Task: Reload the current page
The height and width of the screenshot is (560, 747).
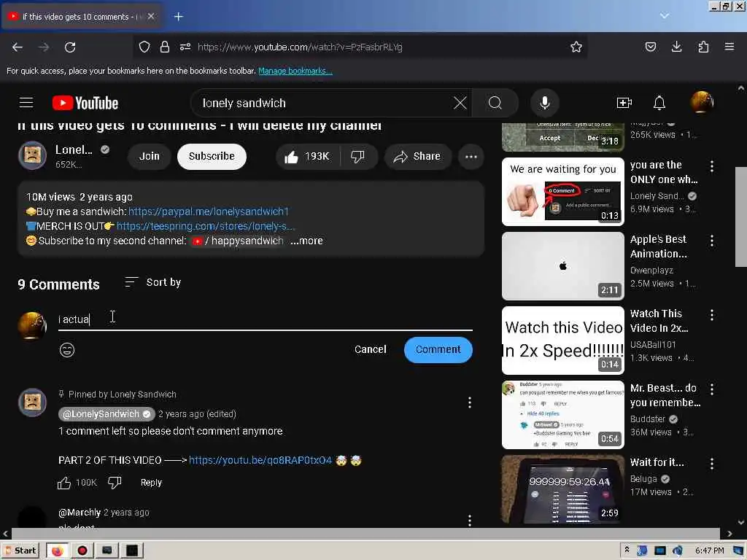Action: pyautogui.click(x=70, y=47)
